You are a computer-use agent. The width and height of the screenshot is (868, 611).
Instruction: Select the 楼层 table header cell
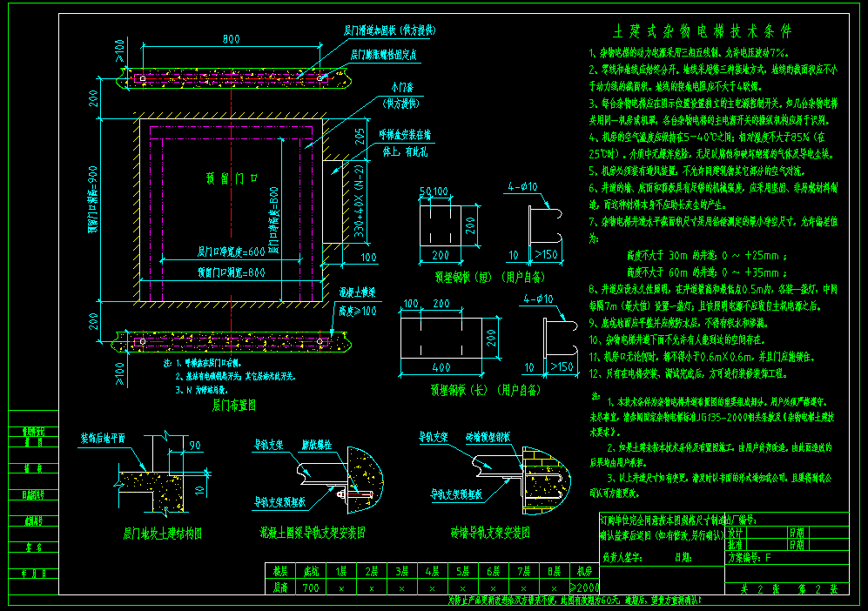coord(280,571)
